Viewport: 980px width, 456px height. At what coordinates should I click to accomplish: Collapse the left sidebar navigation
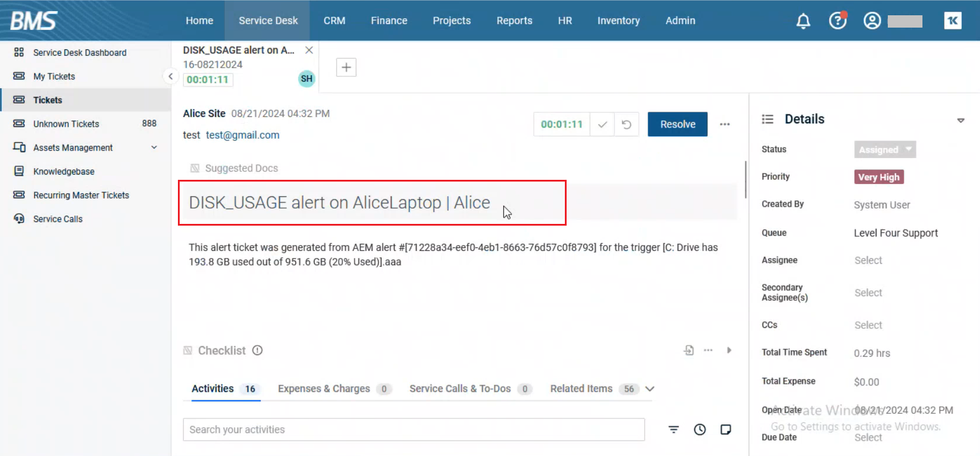click(170, 76)
